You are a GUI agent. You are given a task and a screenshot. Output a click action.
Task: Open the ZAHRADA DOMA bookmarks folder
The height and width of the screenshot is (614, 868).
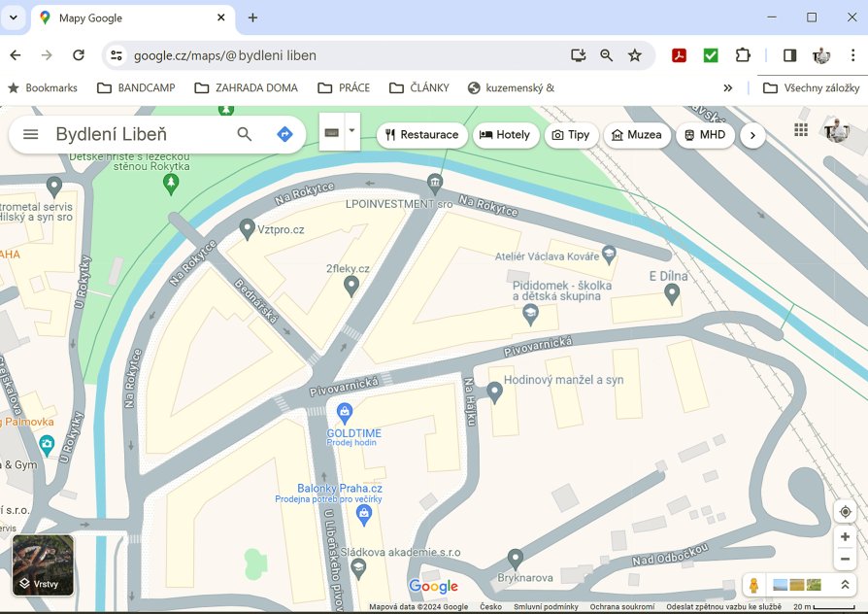(x=247, y=87)
